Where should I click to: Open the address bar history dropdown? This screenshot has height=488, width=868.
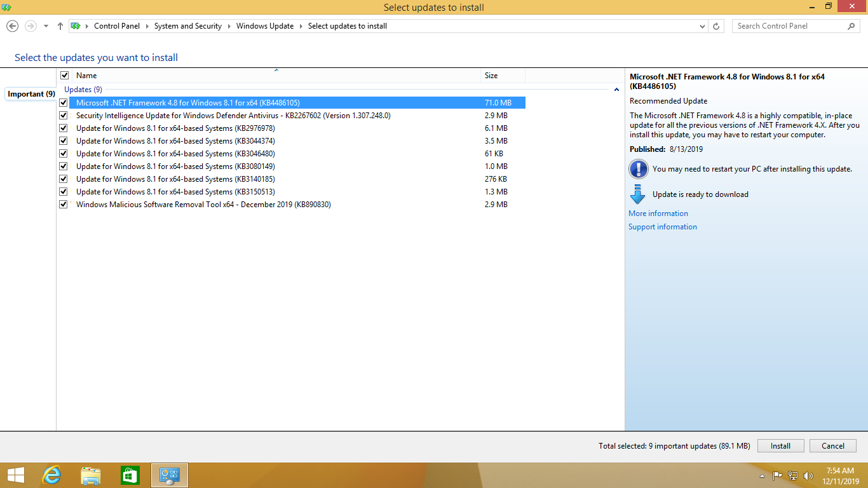point(702,26)
